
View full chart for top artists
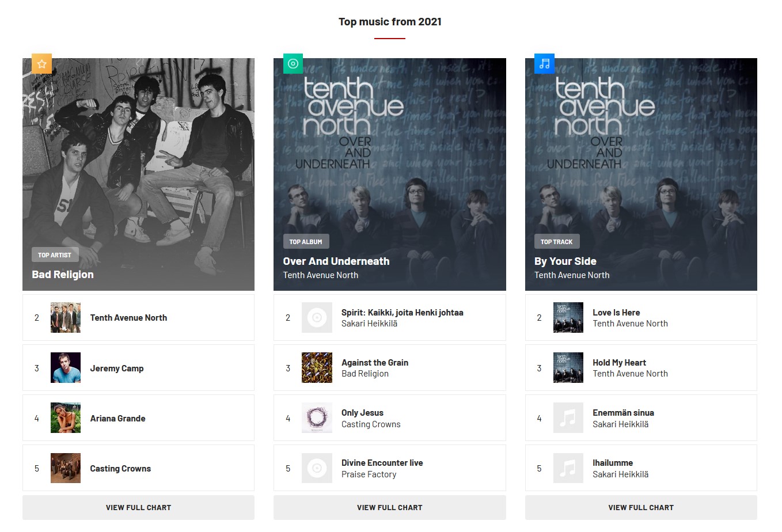138,508
